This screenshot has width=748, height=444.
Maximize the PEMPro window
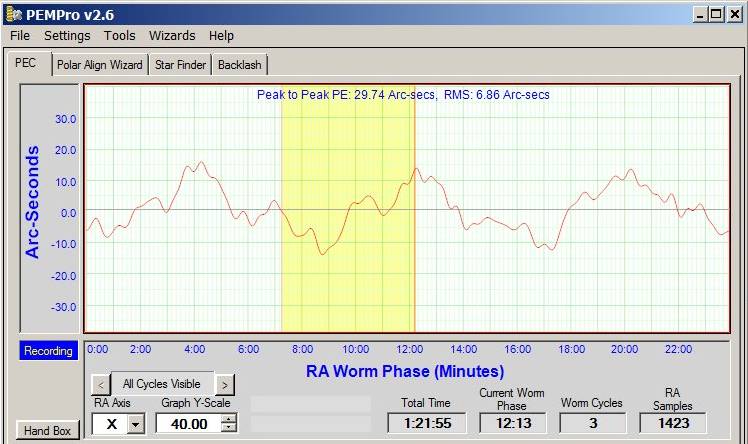716,14
